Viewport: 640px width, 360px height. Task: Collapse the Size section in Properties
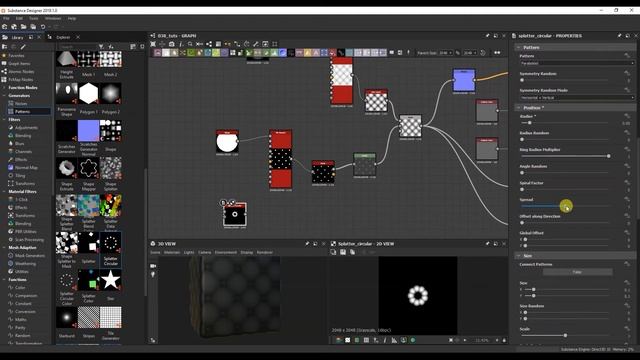click(519, 256)
